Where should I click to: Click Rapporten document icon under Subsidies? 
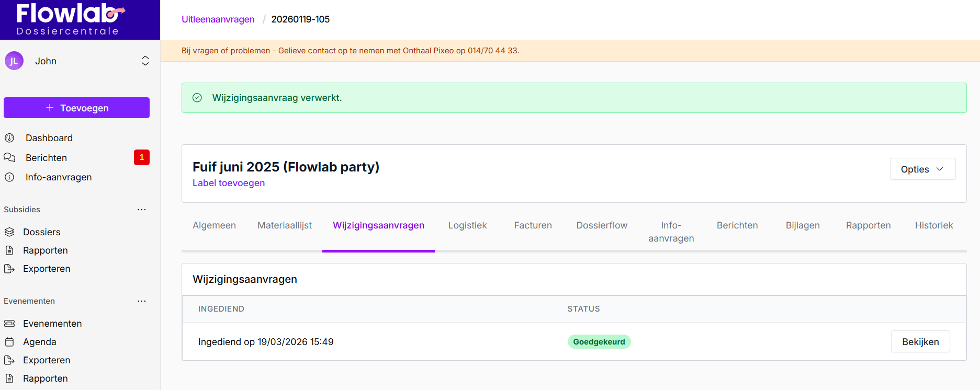tap(9, 250)
